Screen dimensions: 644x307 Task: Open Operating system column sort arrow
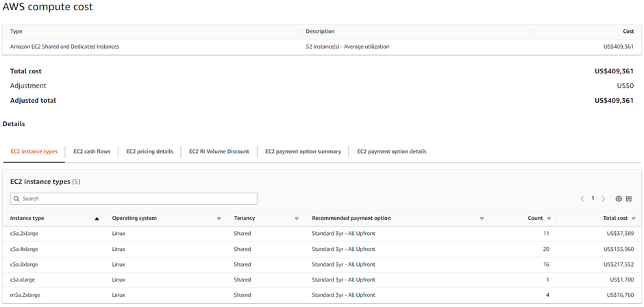pos(219,219)
